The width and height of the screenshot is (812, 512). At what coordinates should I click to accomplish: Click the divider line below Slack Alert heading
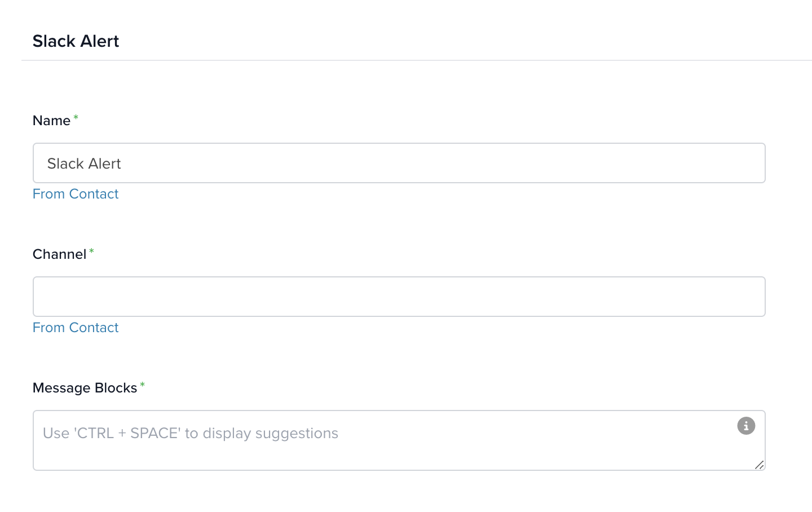[x=417, y=60]
